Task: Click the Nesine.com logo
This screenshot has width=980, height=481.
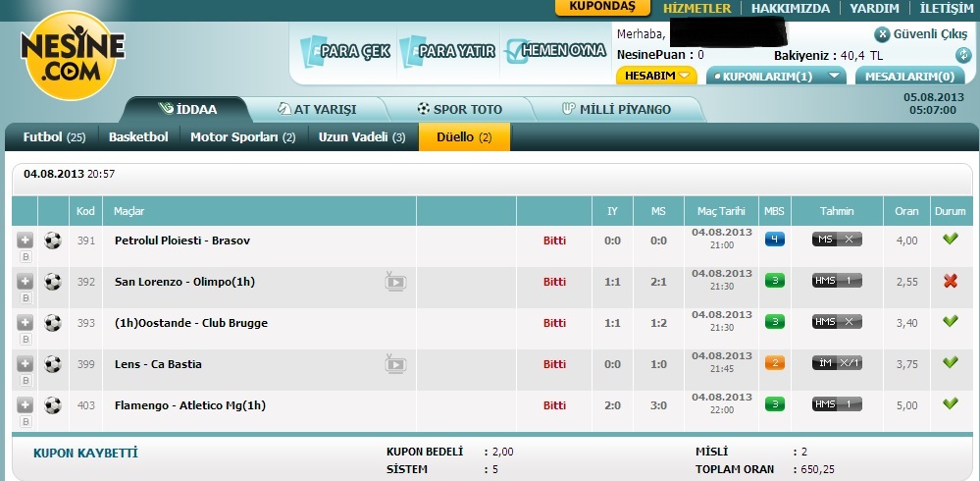Action: (73, 56)
